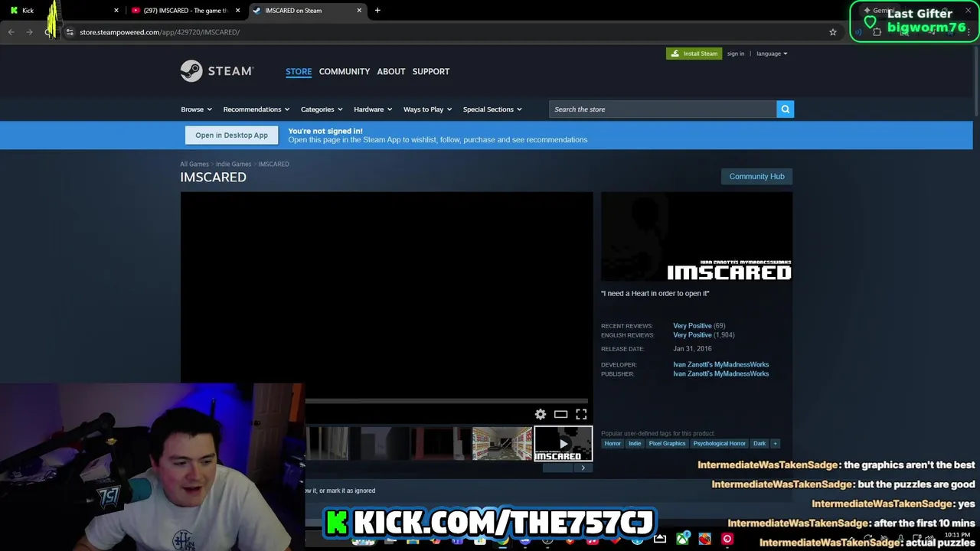Switch to the Kick browser tab
Screen dimensions: 980x551
(64, 11)
